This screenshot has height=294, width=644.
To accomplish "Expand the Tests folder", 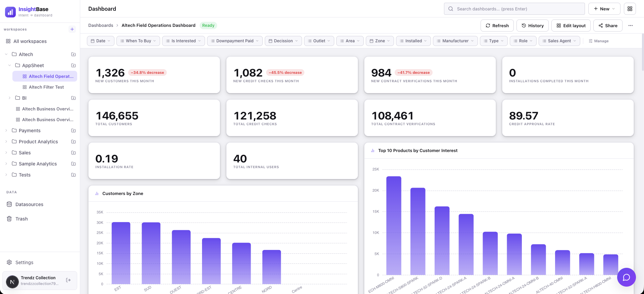I will click(x=6, y=175).
